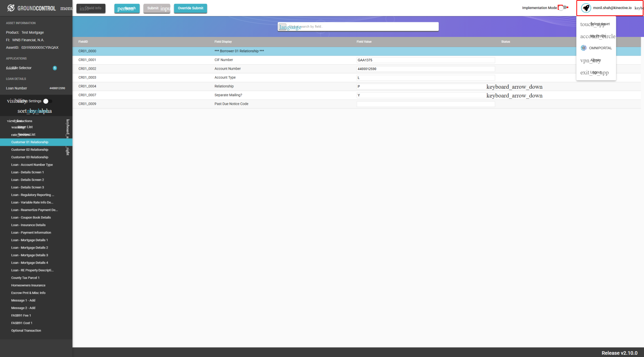Viewport: 644px width, 357px height.
Task: Open My Profile from user menu
Action: pos(596,36)
